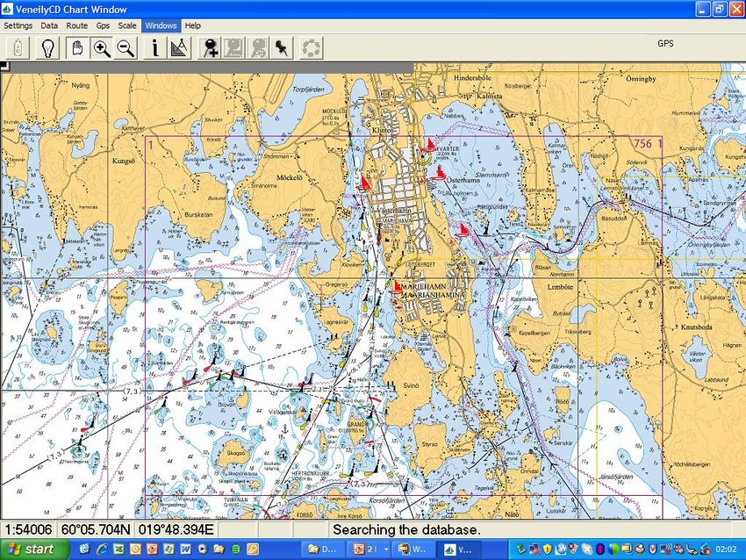Click 'Searching the database.' status message
746x560 pixels.
click(406, 529)
